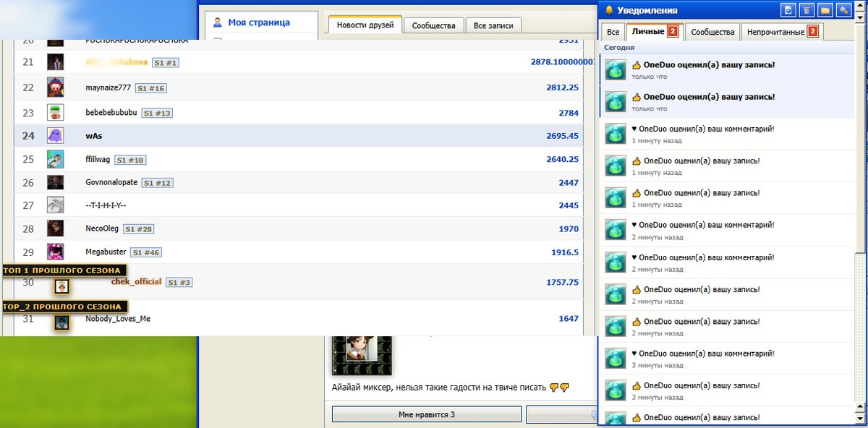Click the post image thumbnail above the Айайай миксер text

(362, 355)
